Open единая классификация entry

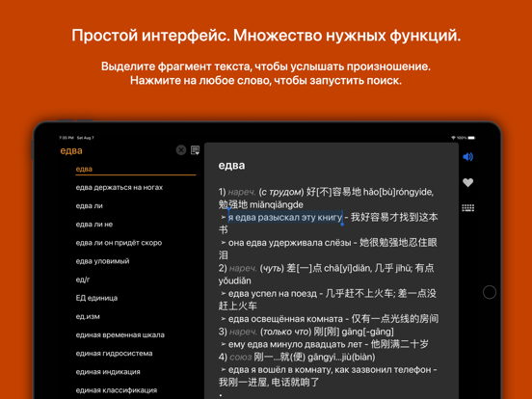coord(117,390)
